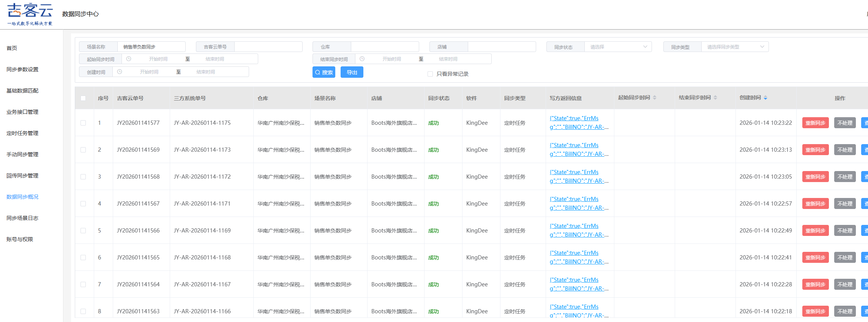Click the 搜索 button
The width and height of the screenshot is (868, 322).
point(324,72)
